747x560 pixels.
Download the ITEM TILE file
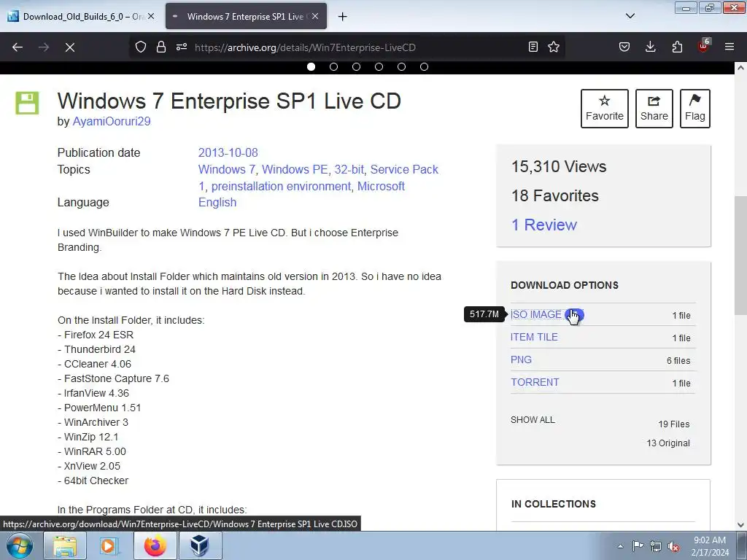(x=534, y=337)
